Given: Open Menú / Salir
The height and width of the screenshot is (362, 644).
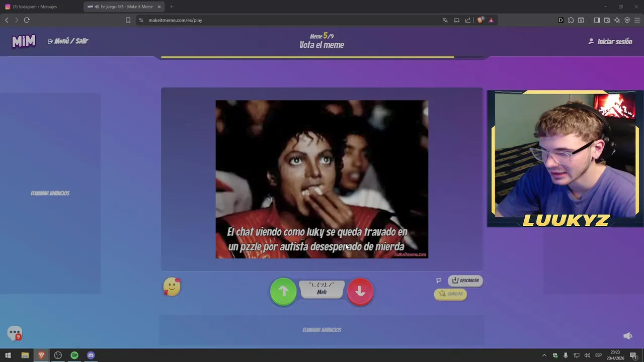Looking at the screenshot, I should click(x=68, y=41).
